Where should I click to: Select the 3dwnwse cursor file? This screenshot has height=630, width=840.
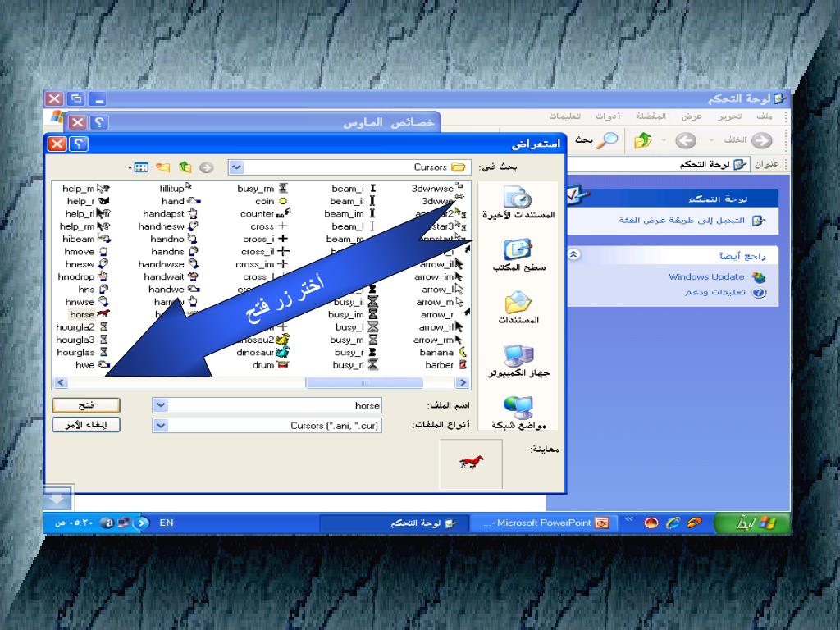click(438, 189)
